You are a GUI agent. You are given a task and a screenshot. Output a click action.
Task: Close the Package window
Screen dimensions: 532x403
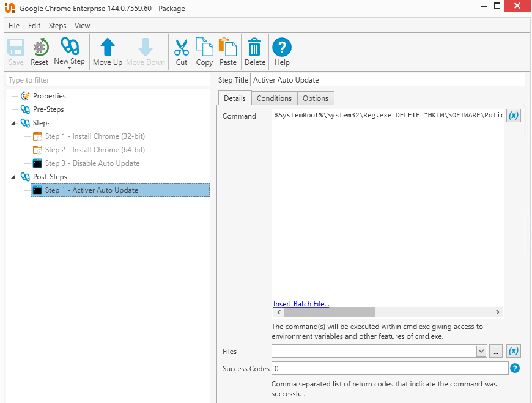point(517,6)
